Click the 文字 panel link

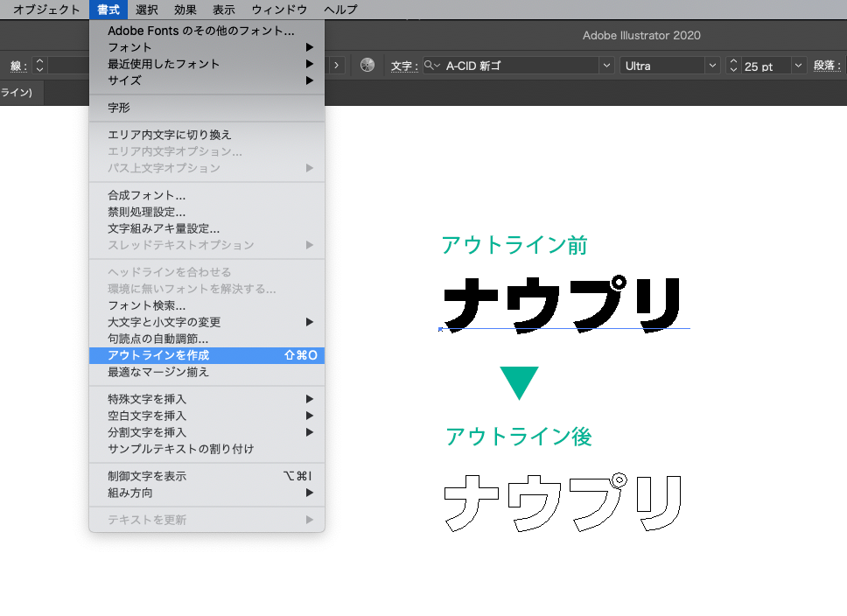pos(401,66)
